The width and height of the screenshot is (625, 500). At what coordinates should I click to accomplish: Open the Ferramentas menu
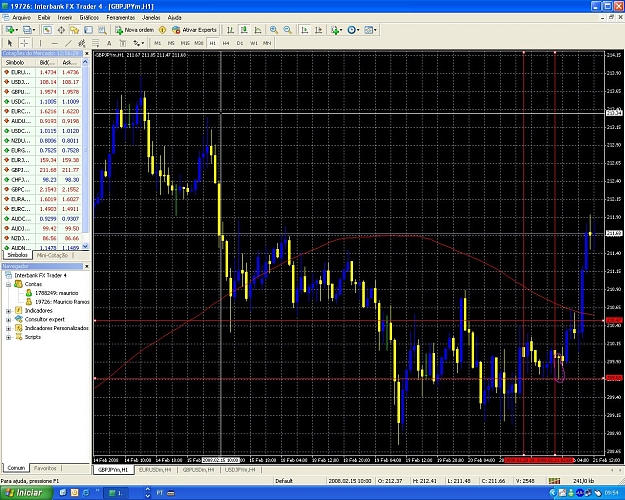click(x=121, y=18)
